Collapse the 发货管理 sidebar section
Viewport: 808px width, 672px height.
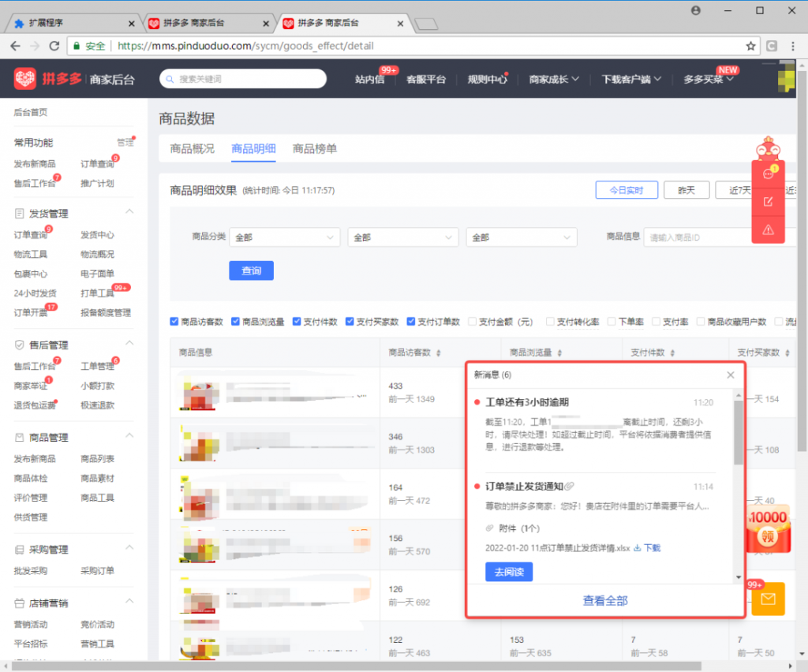pos(129,213)
